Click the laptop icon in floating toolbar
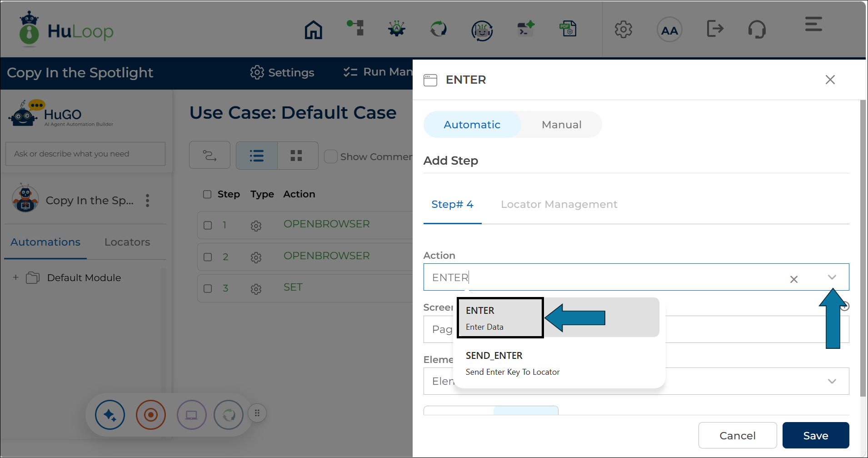The height and width of the screenshot is (458, 868). pos(191,415)
